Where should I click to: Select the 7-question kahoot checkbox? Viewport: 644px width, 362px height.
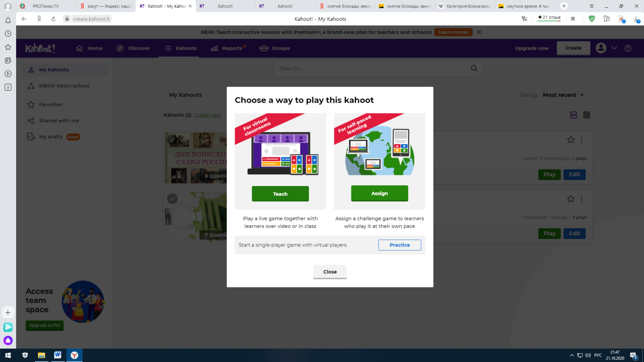(x=172, y=199)
